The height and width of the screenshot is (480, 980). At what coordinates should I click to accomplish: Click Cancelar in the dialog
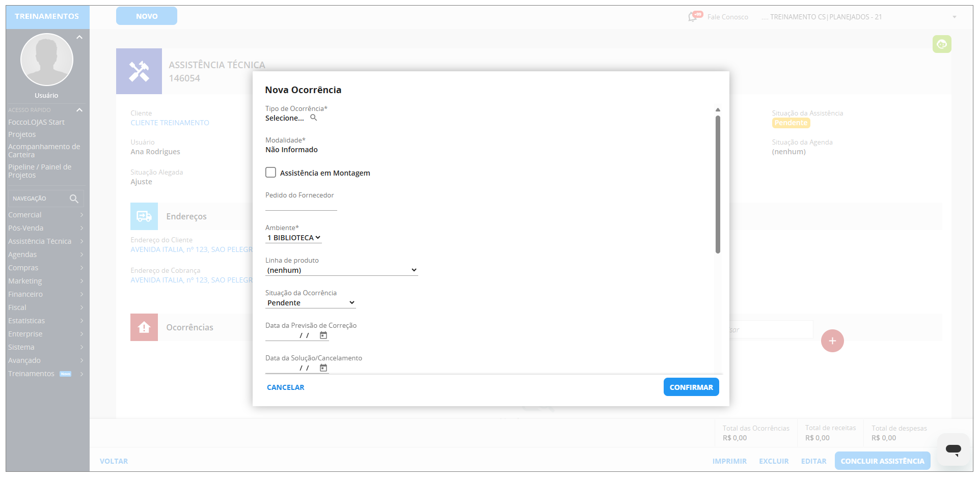pyautogui.click(x=285, y=387)
